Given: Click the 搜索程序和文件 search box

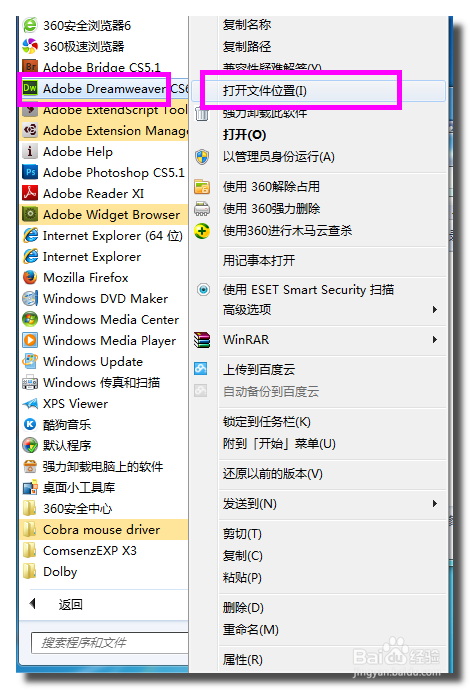Looking at the screenshot, I should coord(110,643).
